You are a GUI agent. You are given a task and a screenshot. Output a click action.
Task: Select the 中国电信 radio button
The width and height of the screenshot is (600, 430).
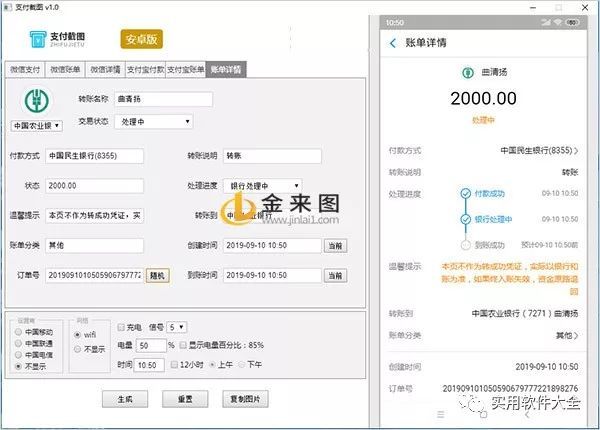click(18, 355)
